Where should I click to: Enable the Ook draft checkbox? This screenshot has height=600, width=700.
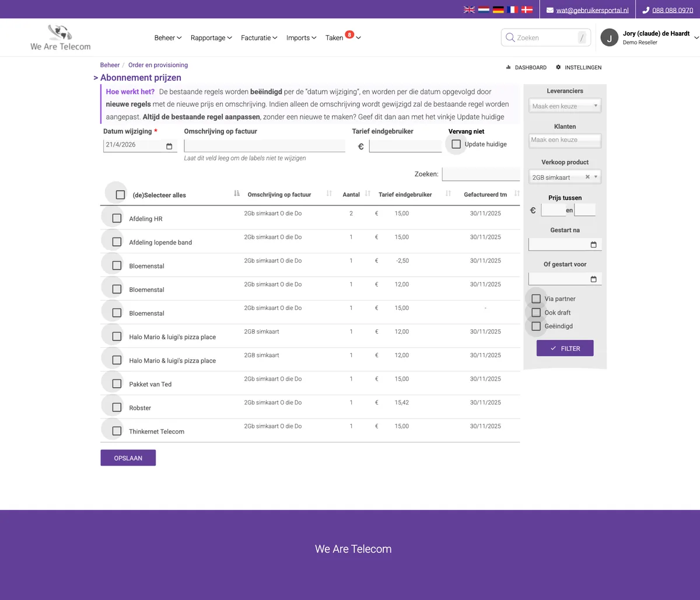click(536, 312)
